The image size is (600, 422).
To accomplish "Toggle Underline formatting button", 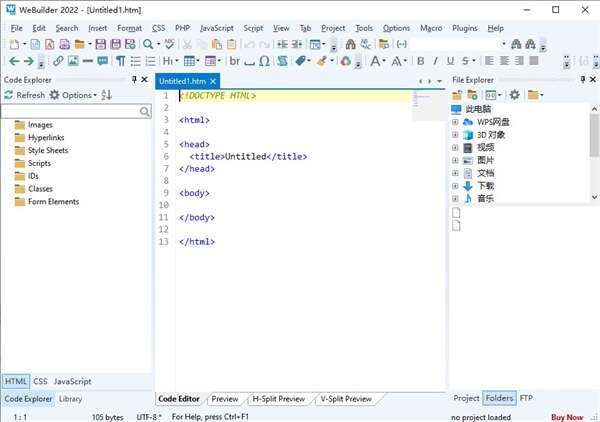I will (449, 61).
